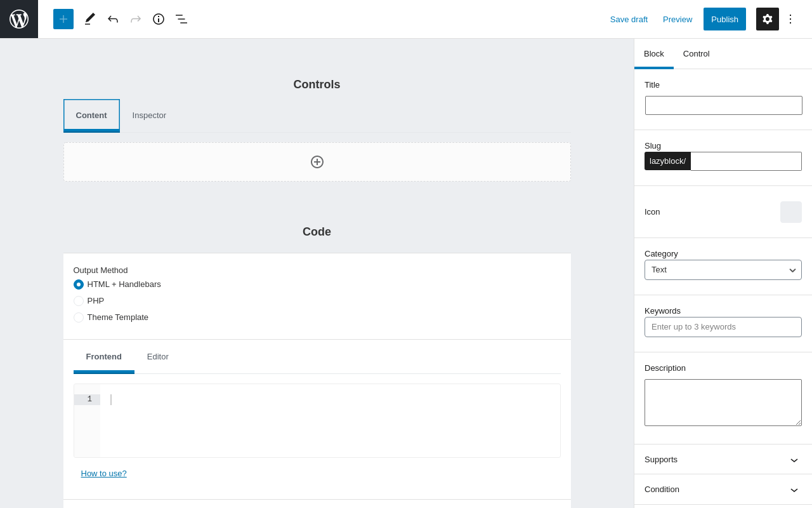This screenshot has height=508, width=812.
Task: Open the How to use? link
Action: 104,474
